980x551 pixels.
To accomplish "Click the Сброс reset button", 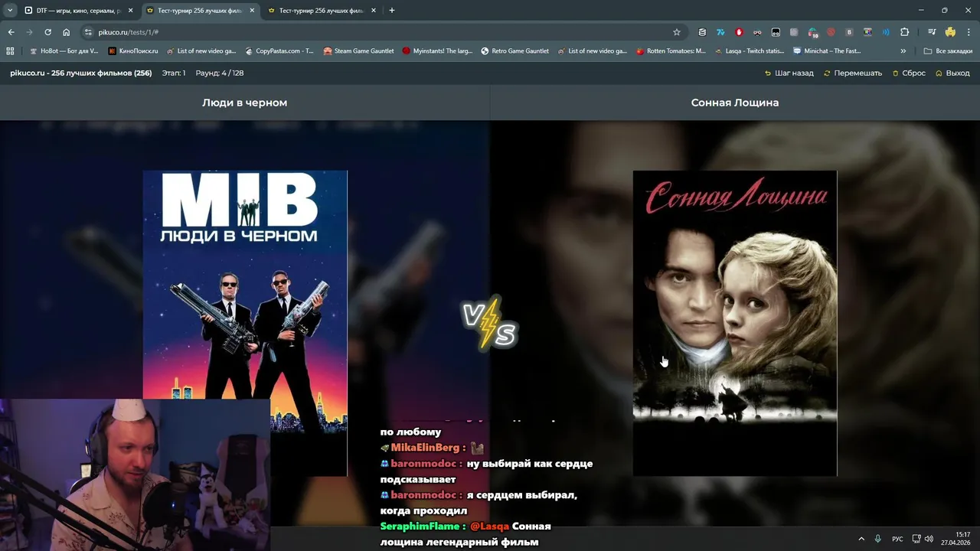I will tap(909, 73).
